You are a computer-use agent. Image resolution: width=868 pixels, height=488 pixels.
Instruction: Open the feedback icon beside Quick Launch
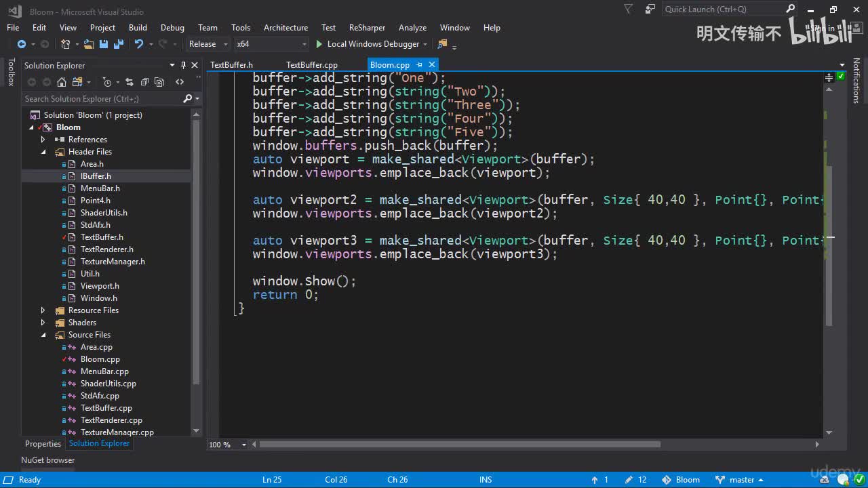click(650, 9)
